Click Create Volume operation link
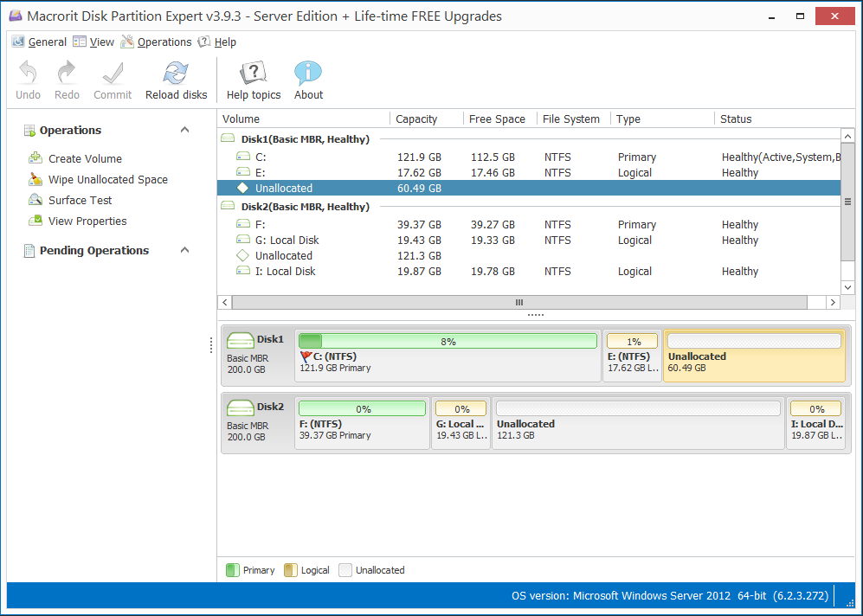The image size is (863, 616). point(86,158)
